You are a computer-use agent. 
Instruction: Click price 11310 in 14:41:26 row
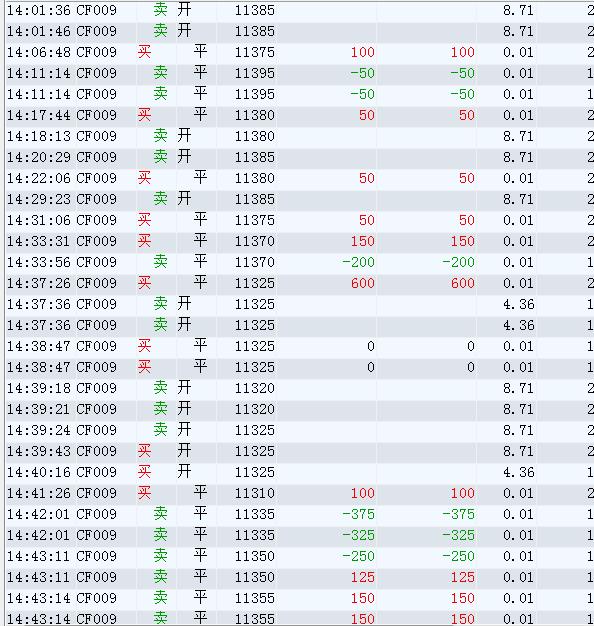coord(255,493)
